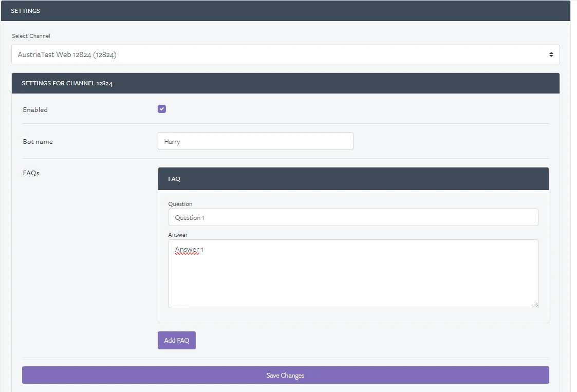Click the Save Changes button
577x392 pixels.
[x=285, y=375]
